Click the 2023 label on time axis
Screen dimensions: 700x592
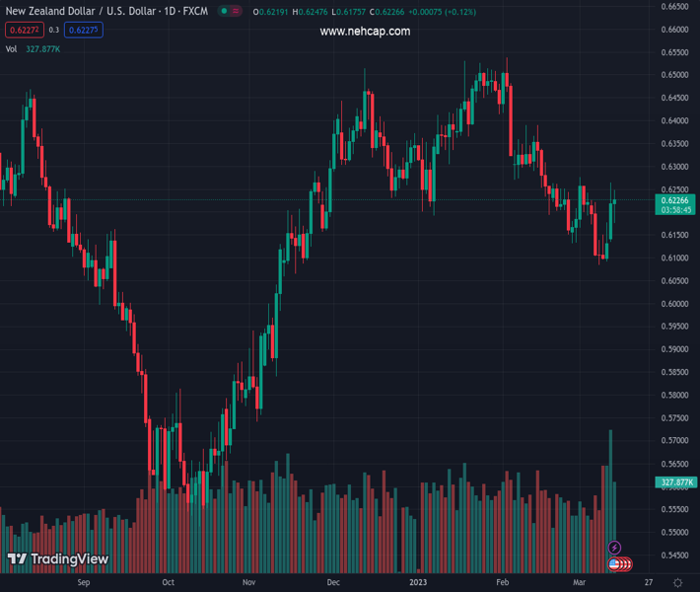pos(421,583)
